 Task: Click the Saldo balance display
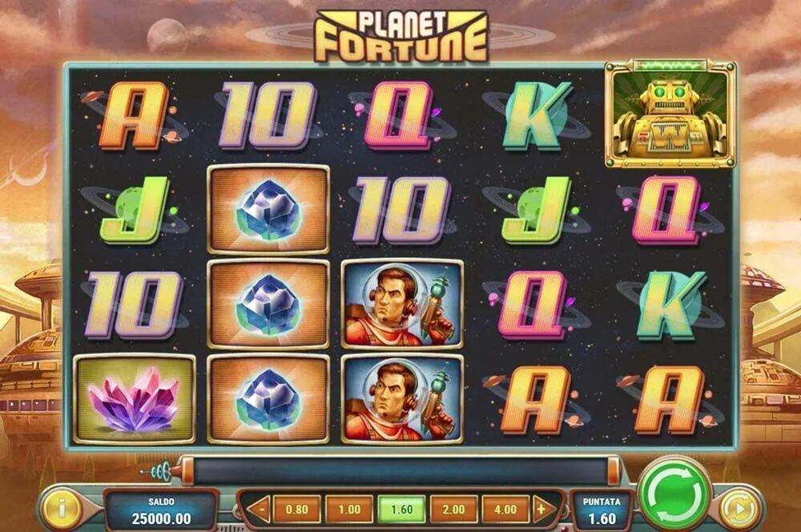tap(162, 511)
